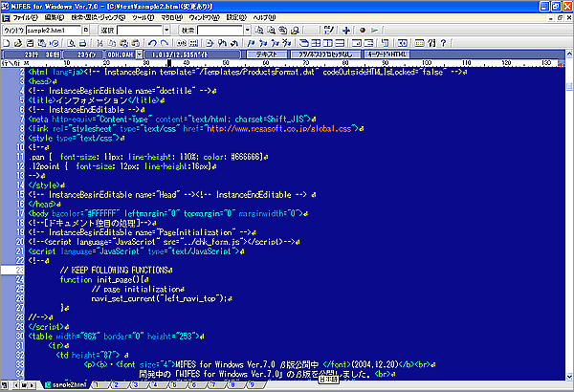Click the vertical split window icon
Image resolution: width=574 pixels, height=392 pixels.
pyautogui.click(x=327, y=43)
